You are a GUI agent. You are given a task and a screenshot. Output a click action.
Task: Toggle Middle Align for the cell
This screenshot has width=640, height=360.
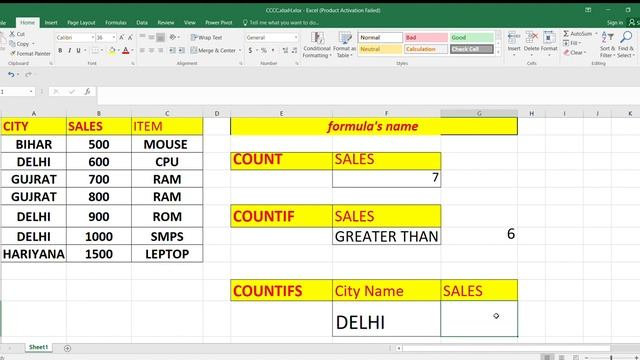click(x=151, y=38)
